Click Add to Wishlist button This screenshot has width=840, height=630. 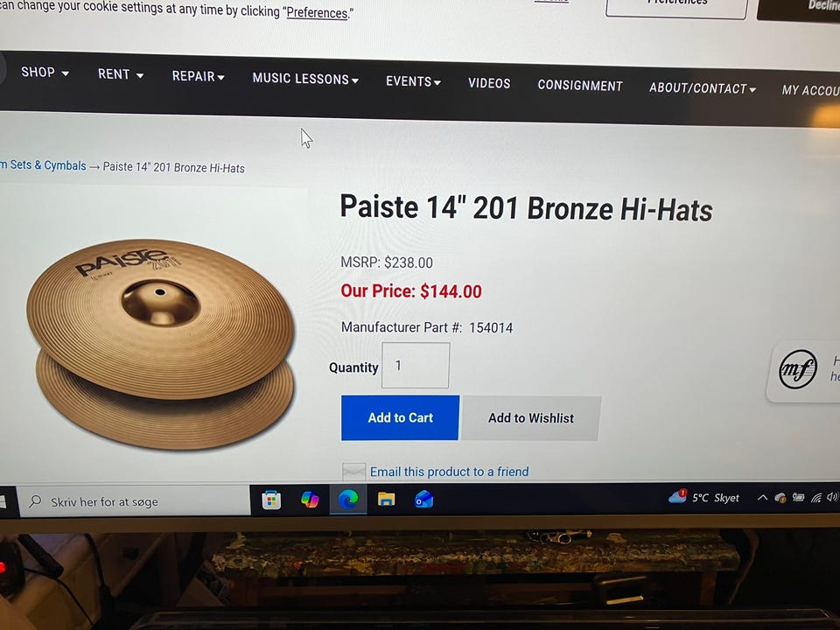531,418
